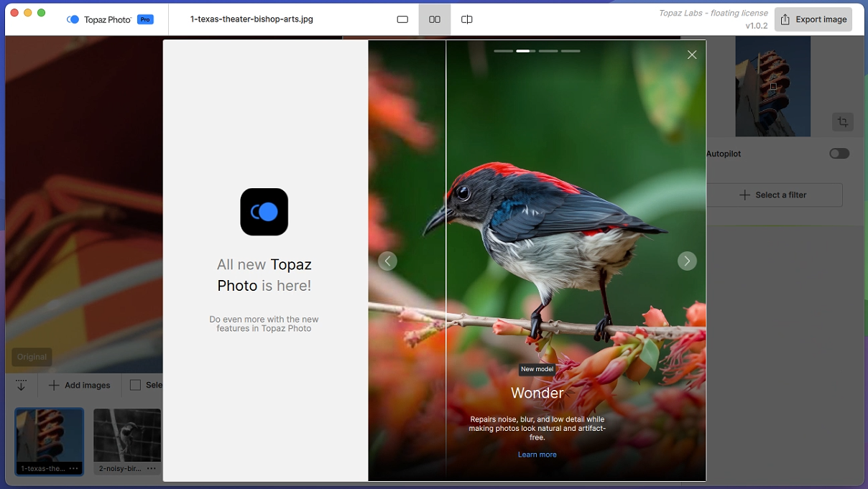Collapse the image tray with down arrow
Image resolution: width=868 pixels, height=489 pixels.
tap(21, 385)
